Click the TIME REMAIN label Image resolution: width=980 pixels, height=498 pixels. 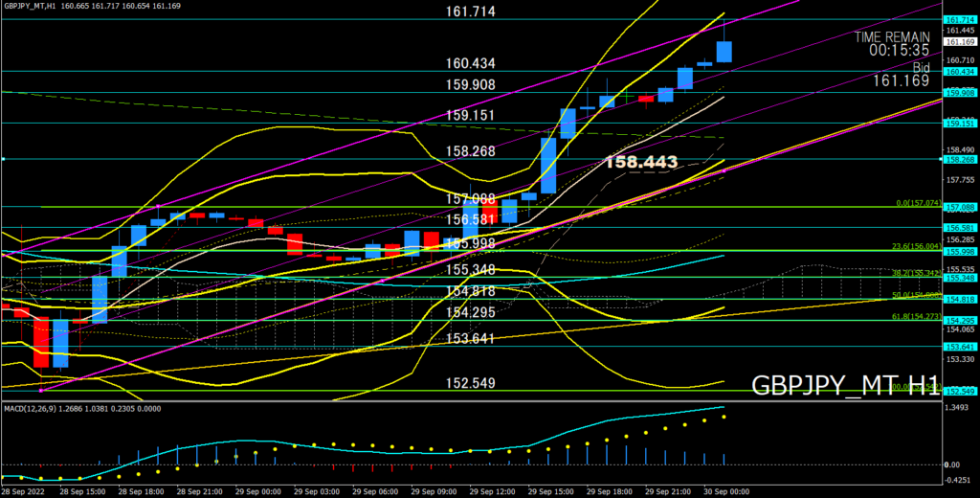(892, 37)
